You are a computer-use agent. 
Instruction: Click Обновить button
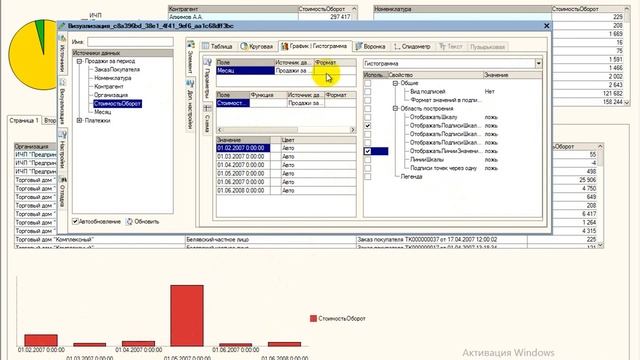tap(142, 222)
